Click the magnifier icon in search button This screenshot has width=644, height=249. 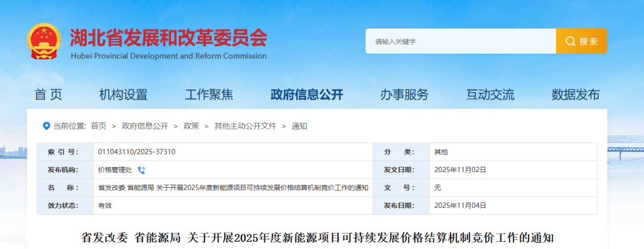[570, 41]
